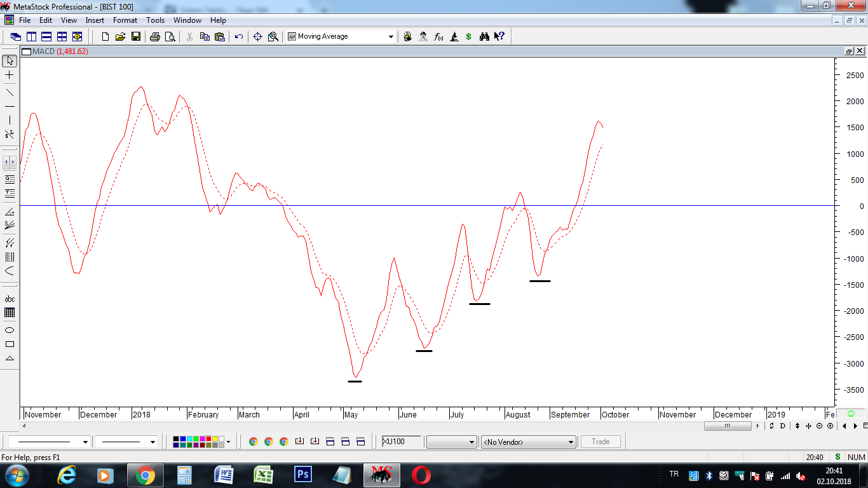Select the cycle lines tool

[10, 257]
